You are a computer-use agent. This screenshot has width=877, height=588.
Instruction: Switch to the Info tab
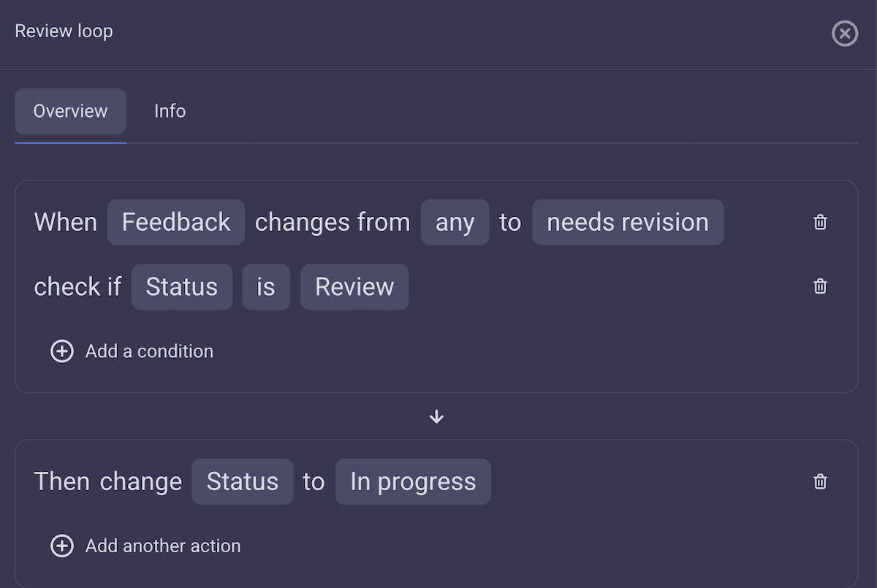pyautogui.click(x=170, y=111)
